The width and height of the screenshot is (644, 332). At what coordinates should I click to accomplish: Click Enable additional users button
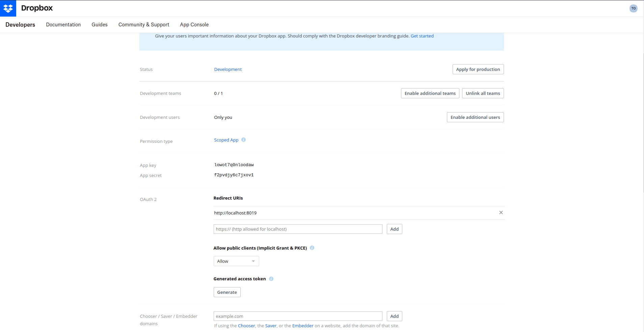pos(475,117)
